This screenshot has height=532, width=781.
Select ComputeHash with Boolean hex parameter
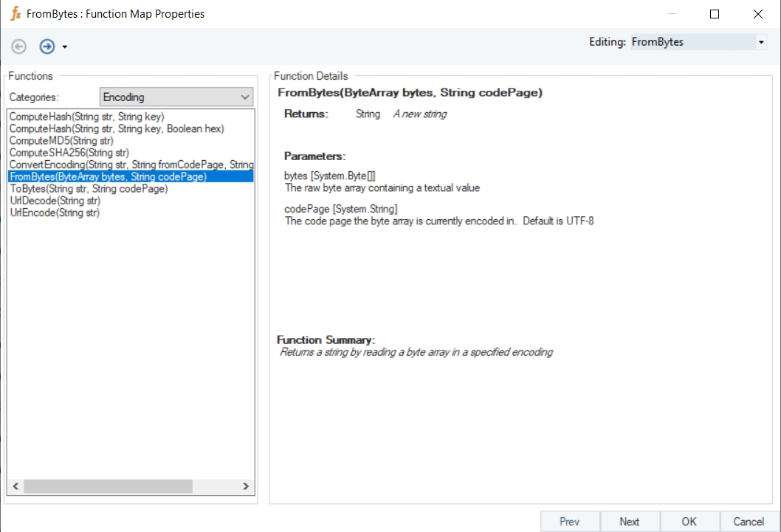click(116, 128)
